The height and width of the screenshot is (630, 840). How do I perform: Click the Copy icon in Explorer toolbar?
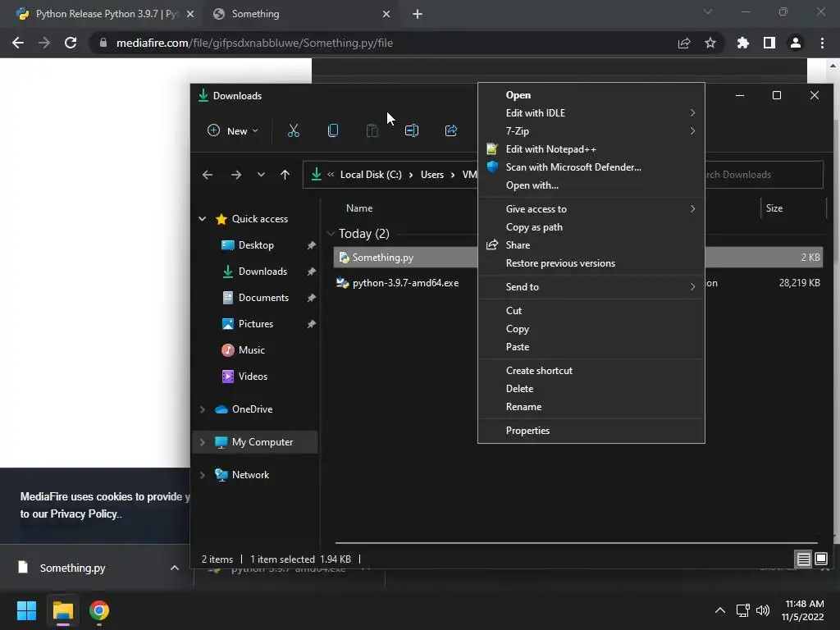(333, 130)
